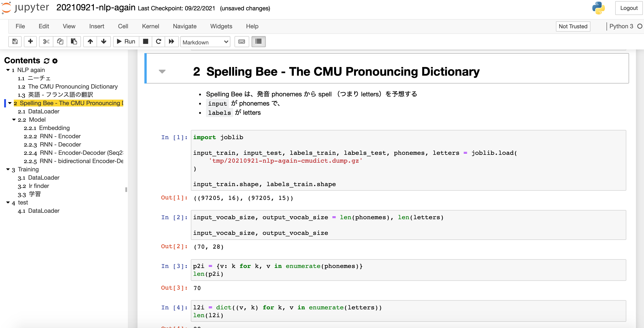644x328 pixels.
Task: Rename notebook via 20210921-nlp-again title
Action: click(x=96, y=8)
